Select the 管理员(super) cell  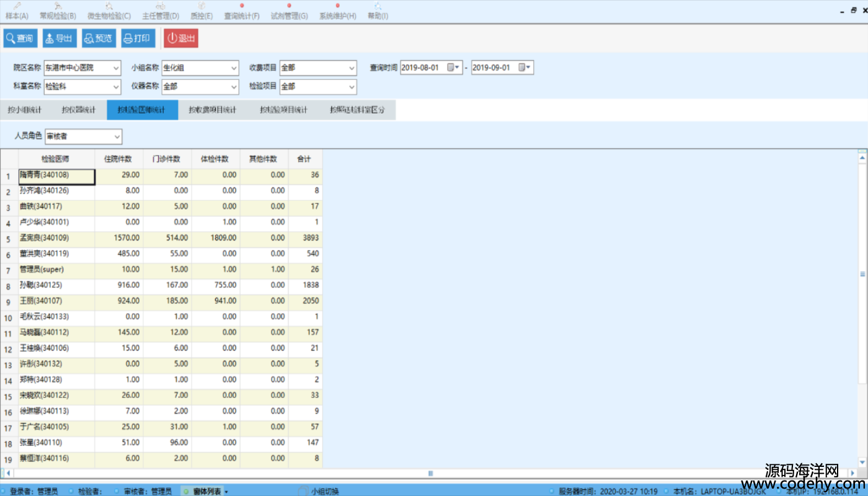(56, 271)
